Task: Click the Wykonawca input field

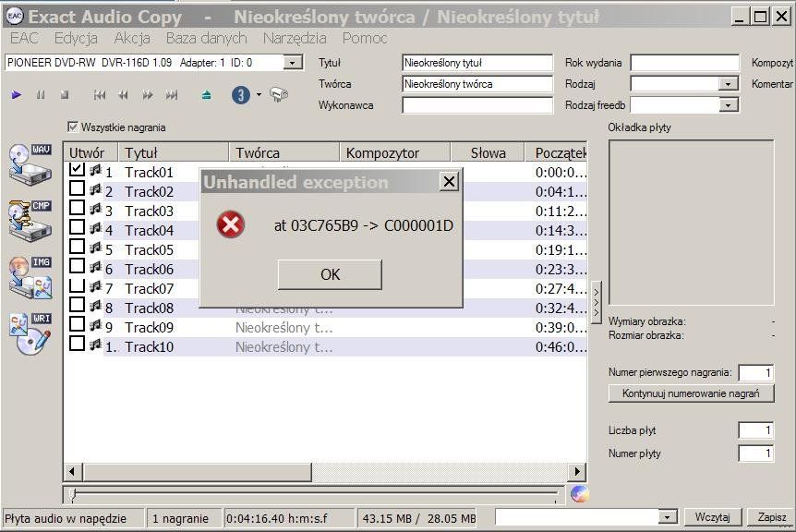Action: click(477, 105)
